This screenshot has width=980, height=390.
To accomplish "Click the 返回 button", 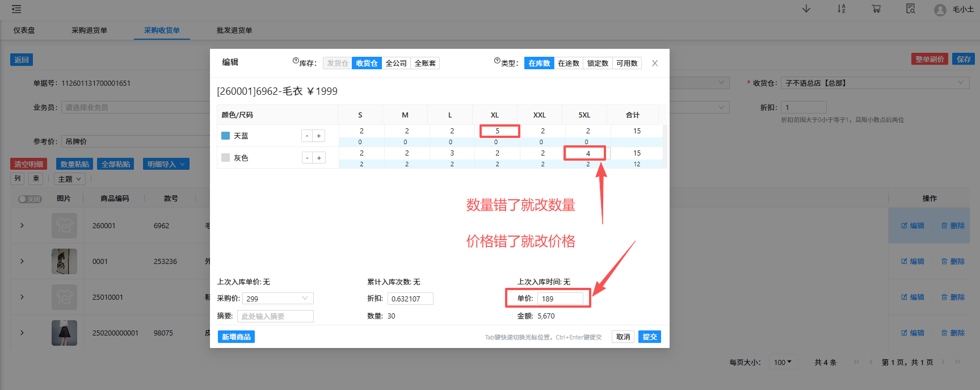I will pos(22,60).
